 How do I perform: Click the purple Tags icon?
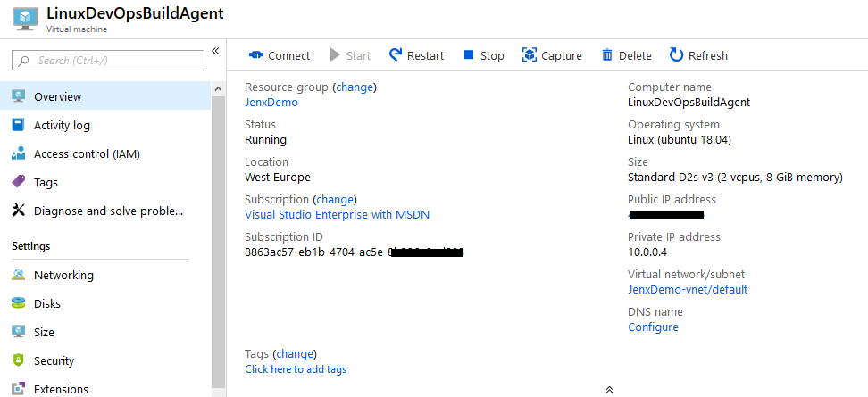click(x=18, y=182)
